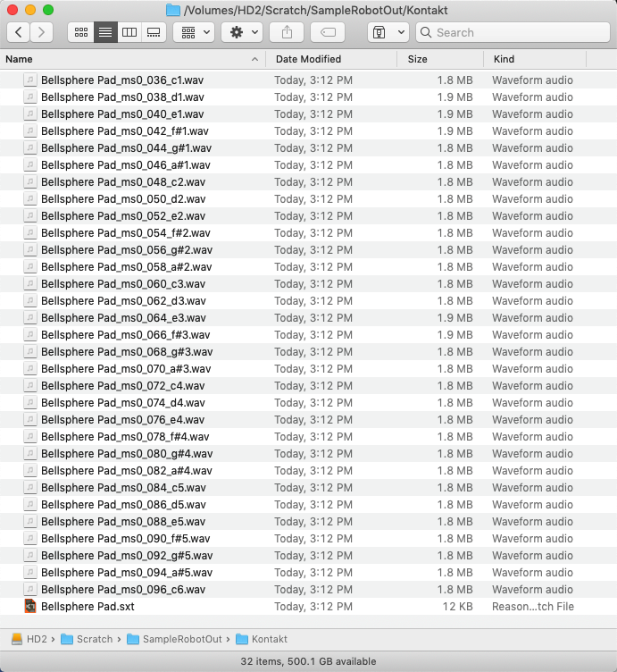Open the group-by arrangement dropdown
Screen dimensions: 617x672
(x=195, y=32)
